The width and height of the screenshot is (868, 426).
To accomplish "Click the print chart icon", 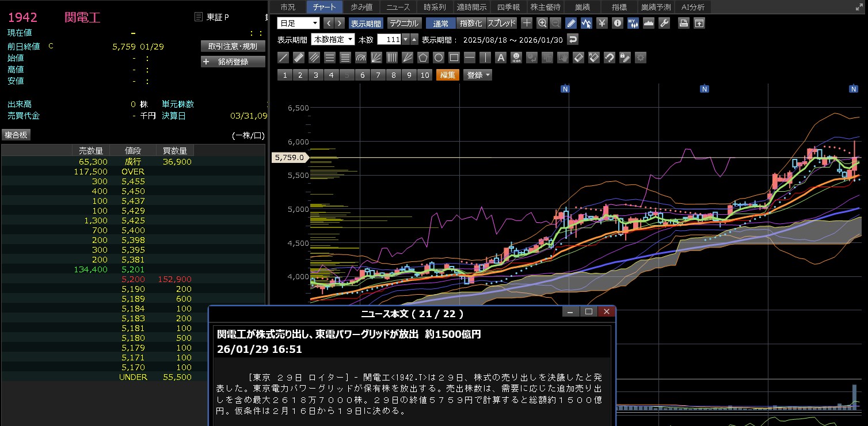I will pyautogui.click(x=683, y=24).
